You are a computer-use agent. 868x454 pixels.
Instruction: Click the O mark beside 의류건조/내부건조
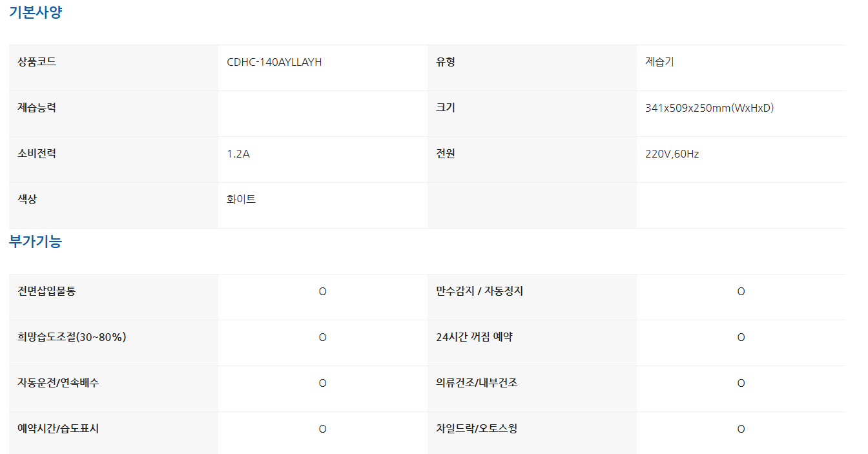pyautogui.click(x=741, y=383)
